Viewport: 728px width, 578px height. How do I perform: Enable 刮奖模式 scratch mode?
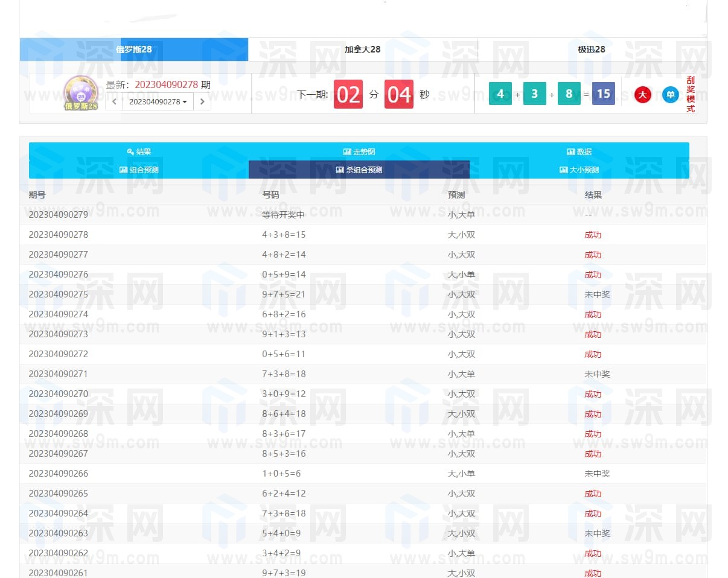[691, 95]
